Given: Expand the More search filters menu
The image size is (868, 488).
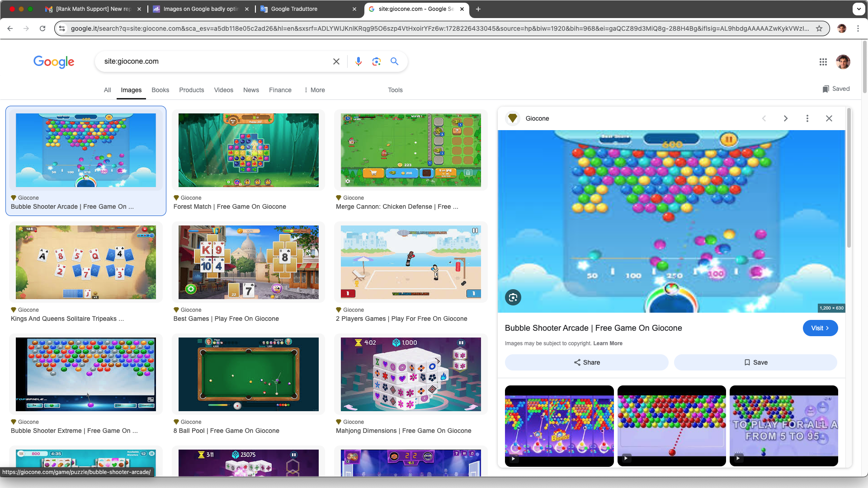Looking at the screenshot, I should pyautogui.click(x=315, y=90).
